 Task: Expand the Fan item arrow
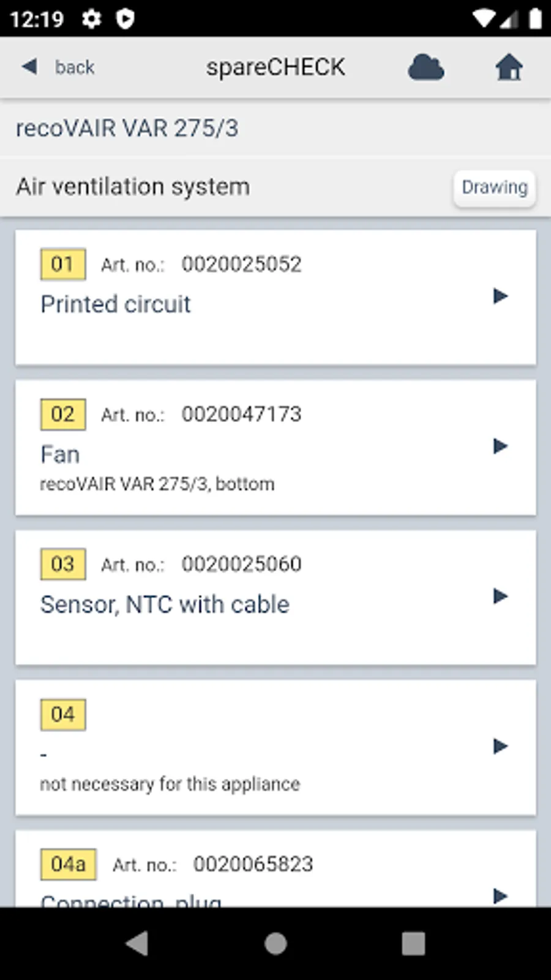[x=501, y=447]
